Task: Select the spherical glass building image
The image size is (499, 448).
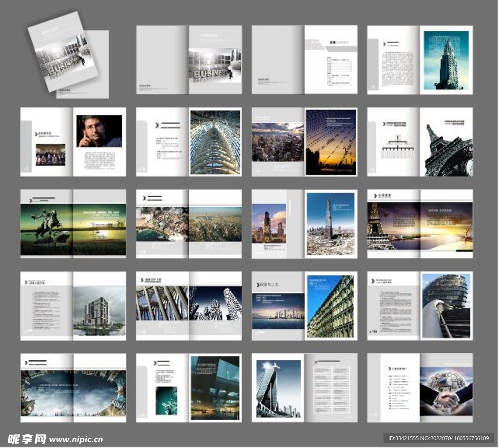Action: [x=446, y=306]
